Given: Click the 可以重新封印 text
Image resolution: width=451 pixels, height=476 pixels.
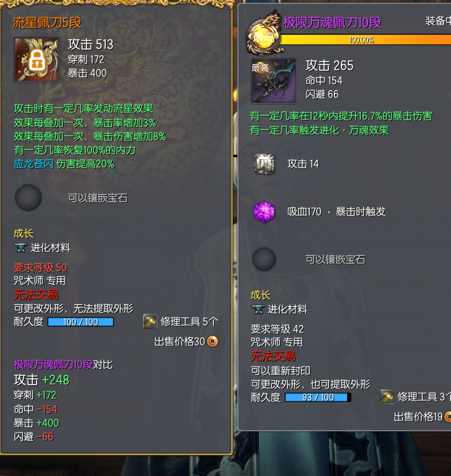Looking at the screenshot, I should 281,370.
